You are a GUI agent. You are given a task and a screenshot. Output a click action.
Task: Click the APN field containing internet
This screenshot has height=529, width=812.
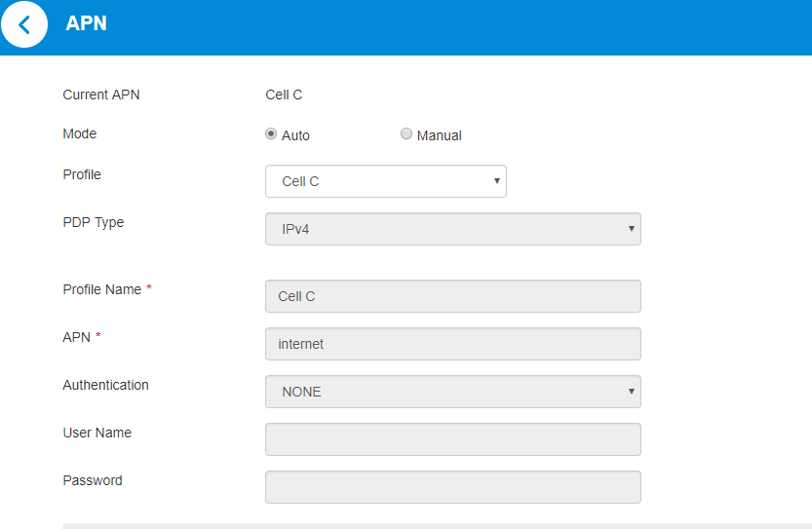pos(453,344)
